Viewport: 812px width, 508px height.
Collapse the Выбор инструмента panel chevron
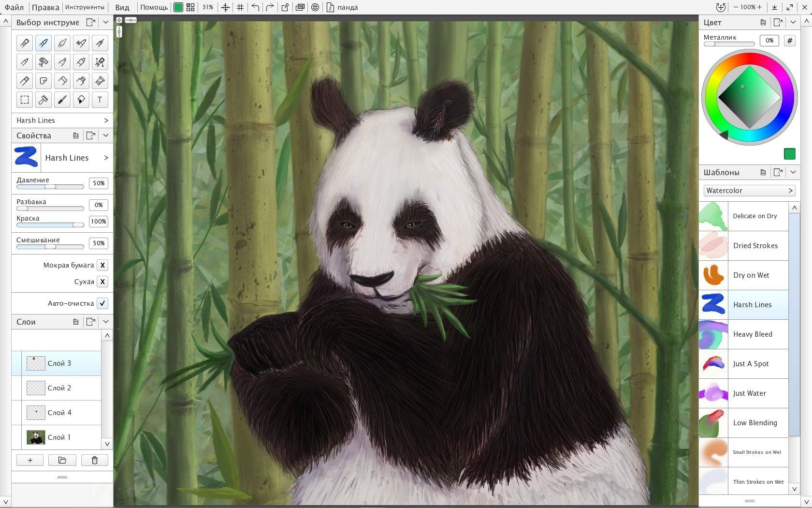(106, 22)
